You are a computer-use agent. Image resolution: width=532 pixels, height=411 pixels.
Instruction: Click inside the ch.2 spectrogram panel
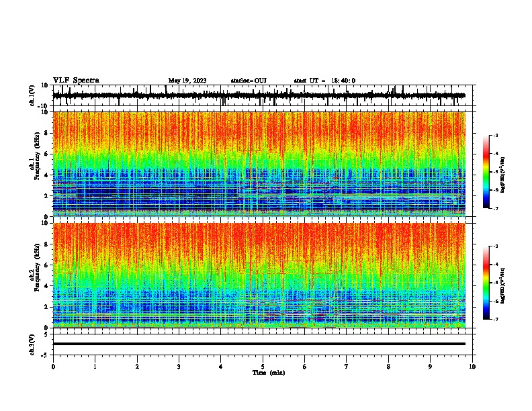pyautogui.click(x=259, y=275)
